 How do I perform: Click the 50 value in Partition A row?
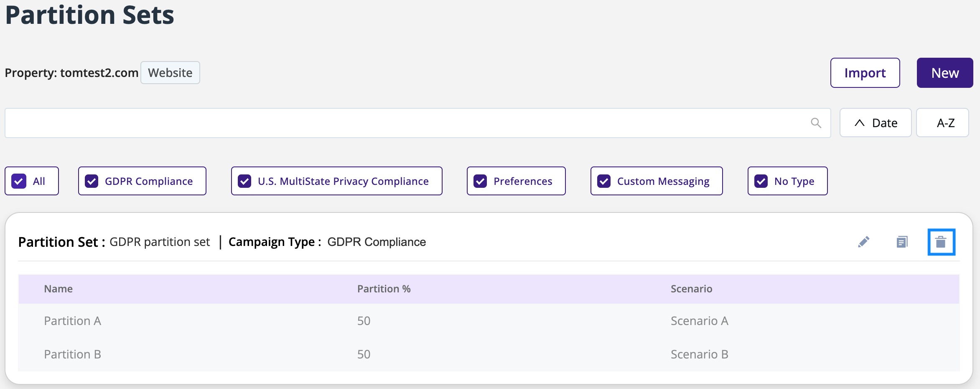pos(364,321)
